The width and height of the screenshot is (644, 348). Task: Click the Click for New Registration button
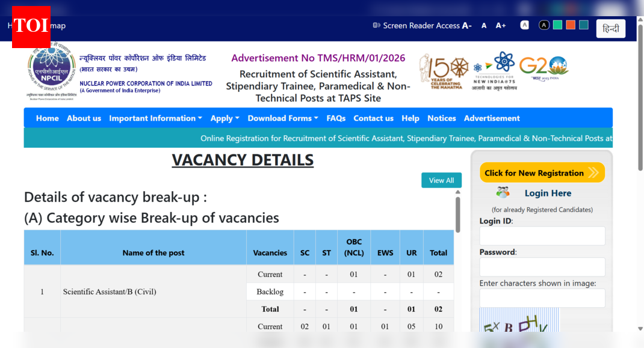pyautogui.click(x=542, y=172)
